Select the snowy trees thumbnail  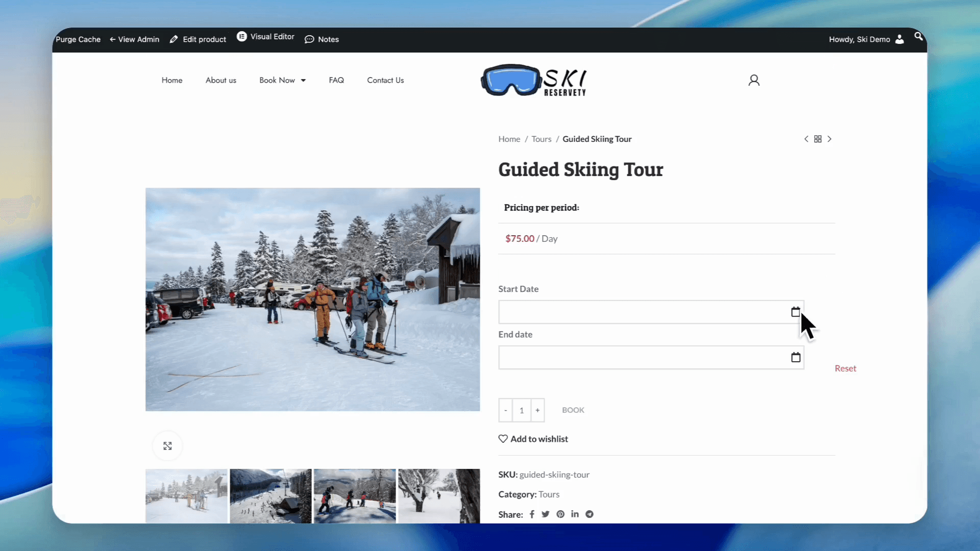point(439,496)
